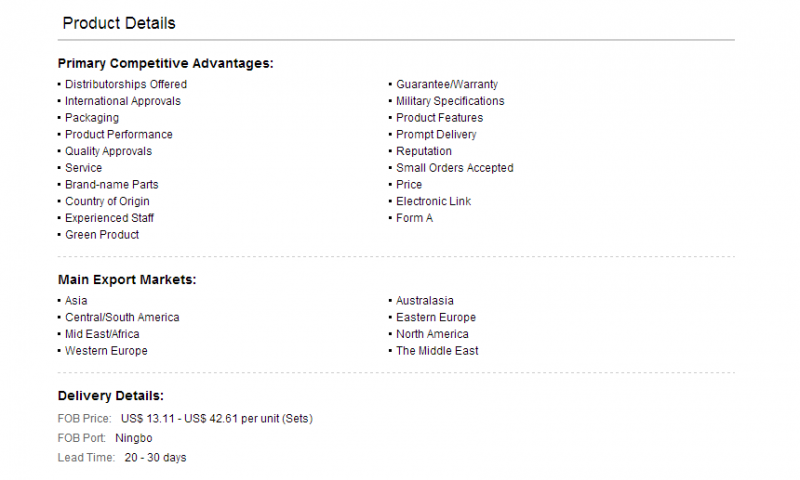Select the Ningbo FOB port value
Viewport: 800px width, 480px height.
[x=134, y=438]
